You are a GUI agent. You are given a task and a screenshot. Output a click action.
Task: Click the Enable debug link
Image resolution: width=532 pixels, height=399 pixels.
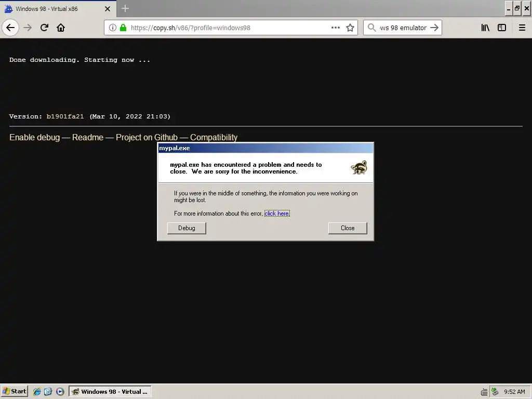coord(35,137)
